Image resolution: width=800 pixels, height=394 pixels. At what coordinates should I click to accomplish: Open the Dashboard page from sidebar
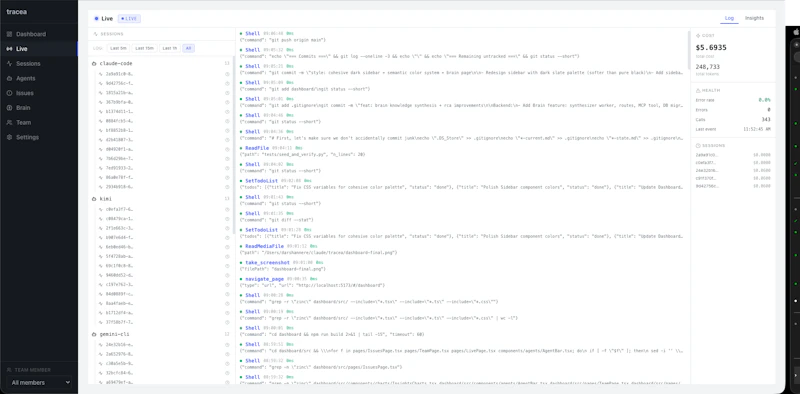click(38, 34)
